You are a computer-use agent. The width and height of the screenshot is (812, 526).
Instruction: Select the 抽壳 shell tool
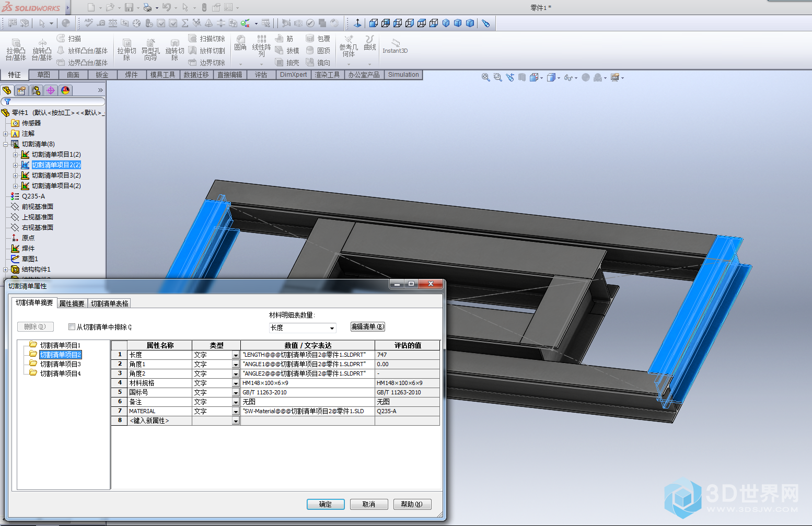(287, 63)
